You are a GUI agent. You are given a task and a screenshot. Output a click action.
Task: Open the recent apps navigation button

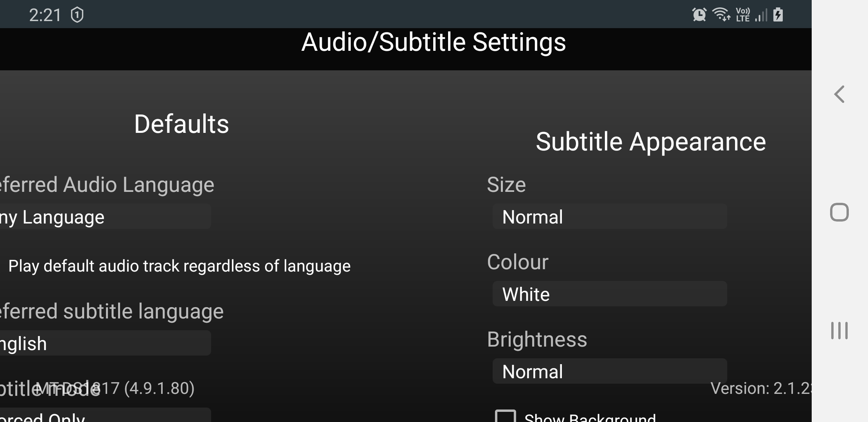point(839,331)
